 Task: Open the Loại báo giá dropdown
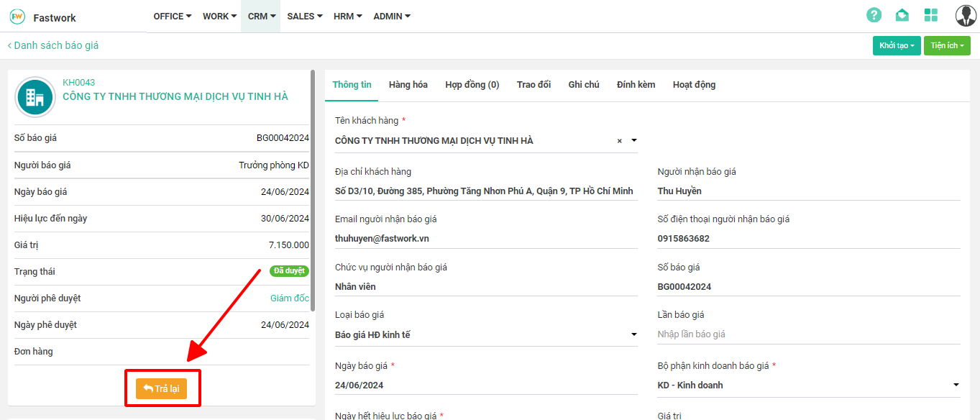pos(485,334)
